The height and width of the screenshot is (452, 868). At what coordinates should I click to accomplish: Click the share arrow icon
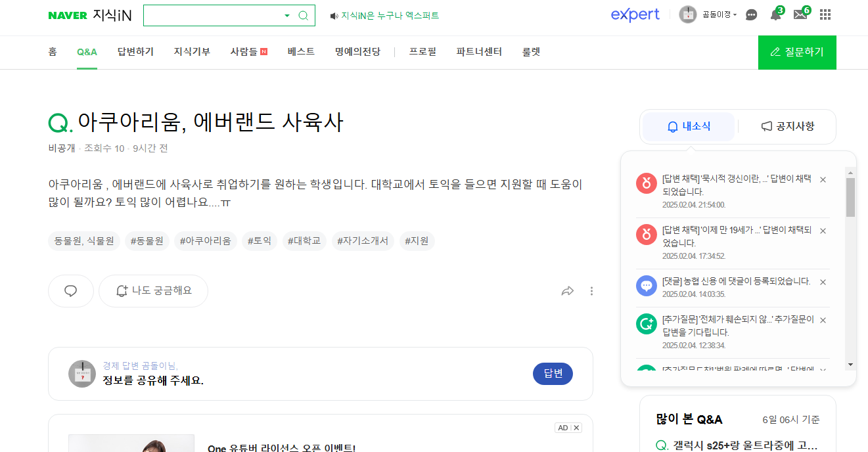(568, 291)
